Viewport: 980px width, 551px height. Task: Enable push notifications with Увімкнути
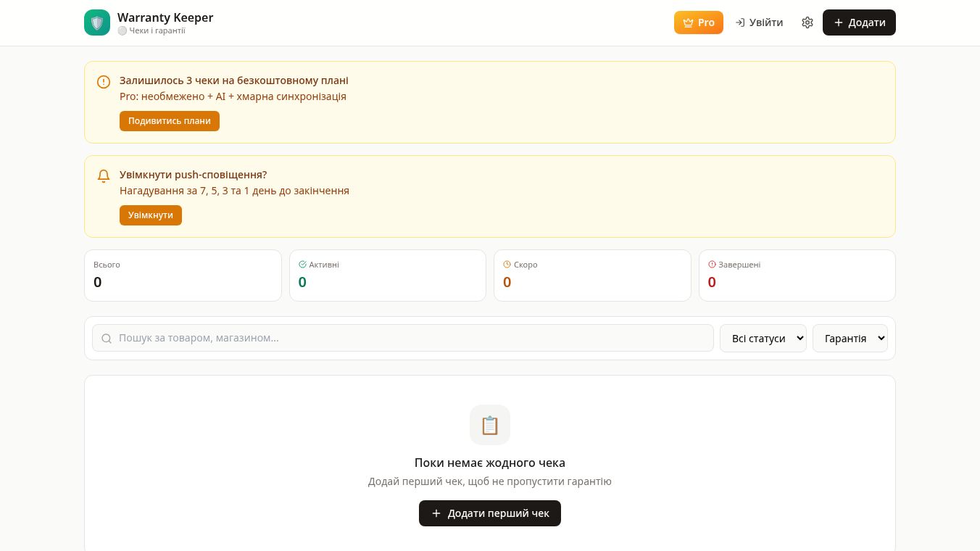(x=151, y=215)
